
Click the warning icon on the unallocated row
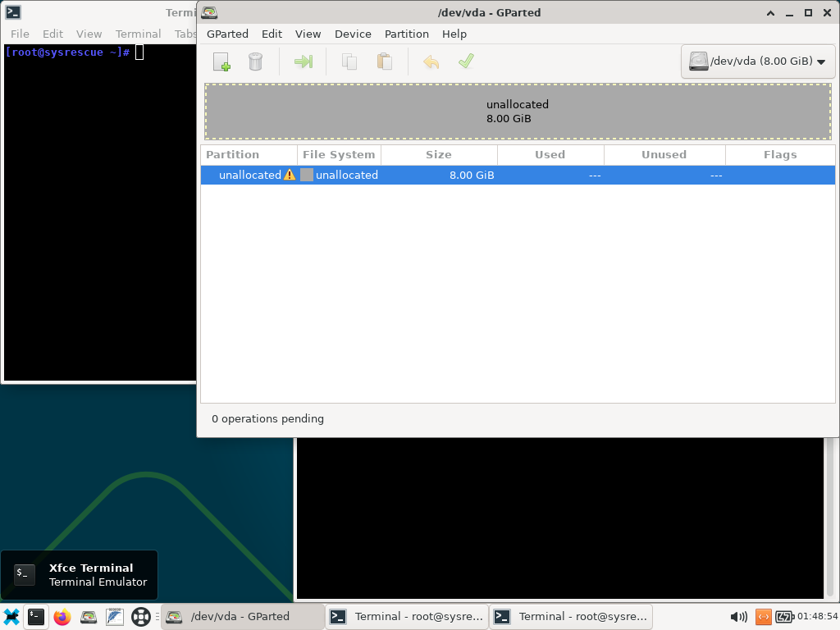290,175
